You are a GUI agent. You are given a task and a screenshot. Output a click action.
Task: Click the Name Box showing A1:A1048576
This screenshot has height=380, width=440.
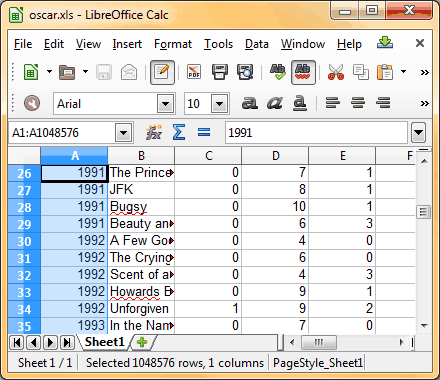[62, 133]
